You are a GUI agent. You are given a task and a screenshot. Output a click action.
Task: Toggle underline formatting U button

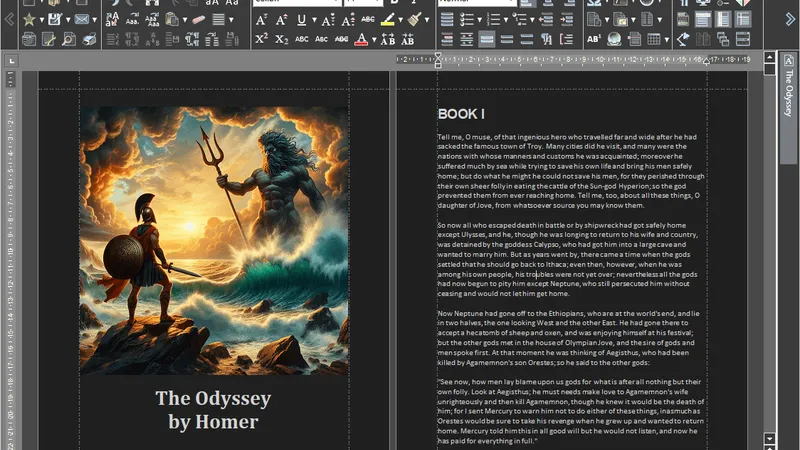tap(302, 20)
